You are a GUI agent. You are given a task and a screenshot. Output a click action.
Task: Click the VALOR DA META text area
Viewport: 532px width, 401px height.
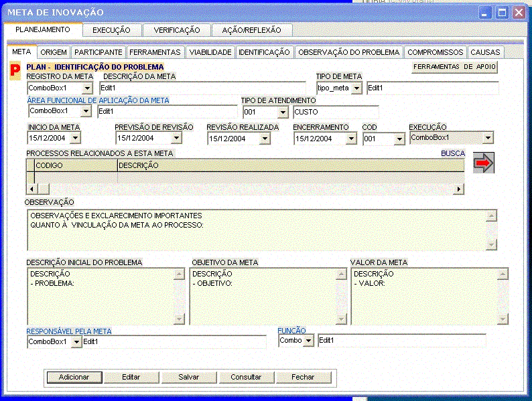pos(424,297)
